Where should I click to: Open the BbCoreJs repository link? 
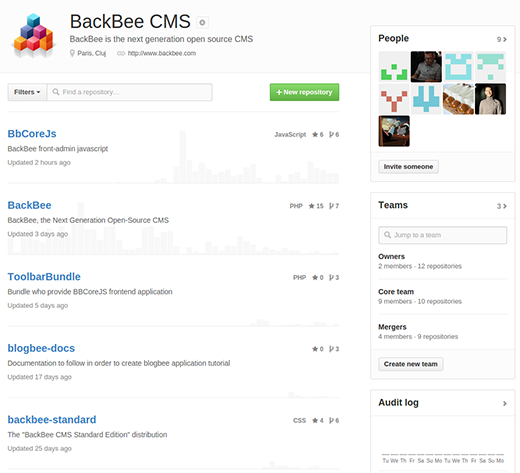32,134
